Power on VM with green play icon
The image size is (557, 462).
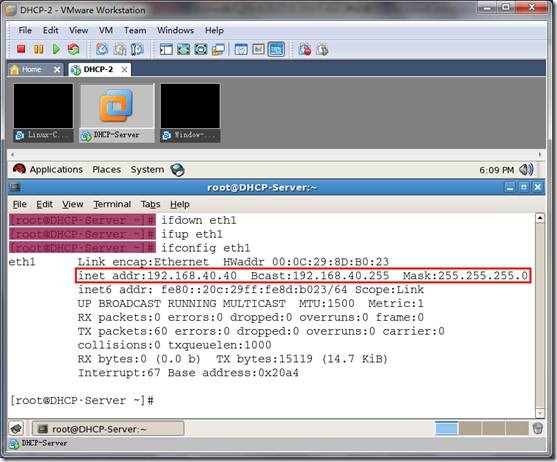click(x=56, y=49)
